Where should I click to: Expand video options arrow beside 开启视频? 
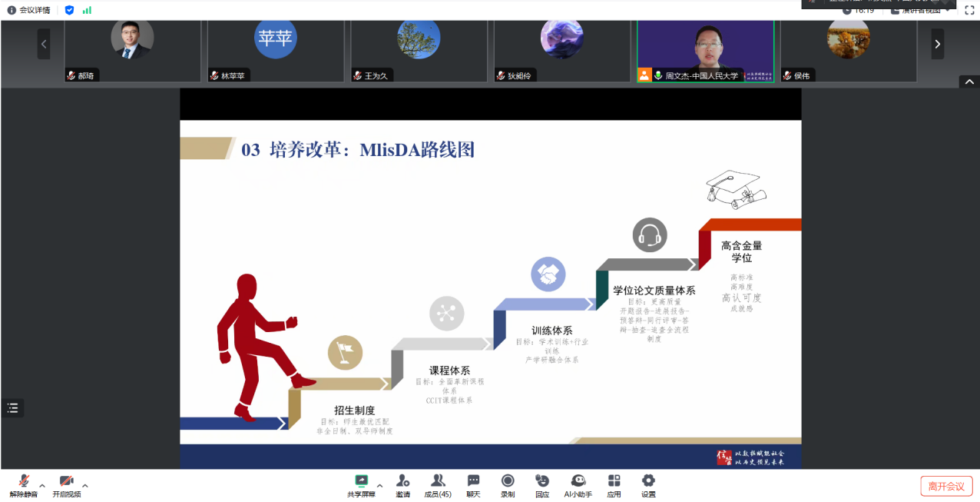pyautogui.click(x=85, y=486)
